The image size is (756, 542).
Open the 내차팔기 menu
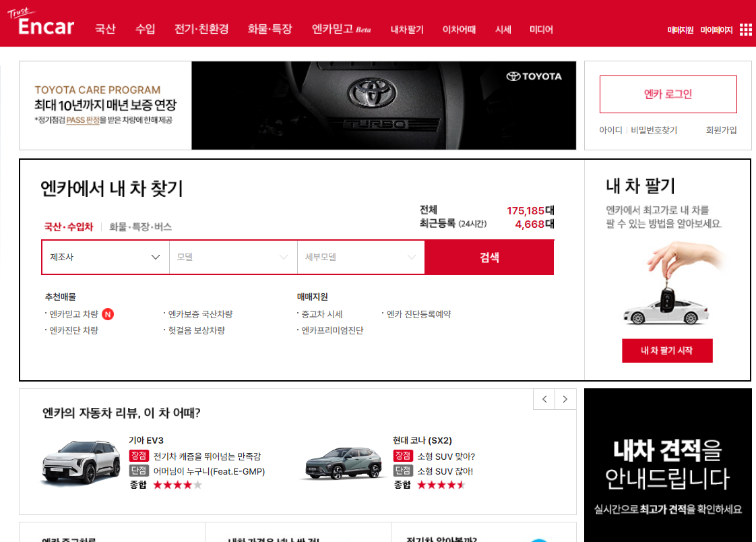click(x=407, y=30)
